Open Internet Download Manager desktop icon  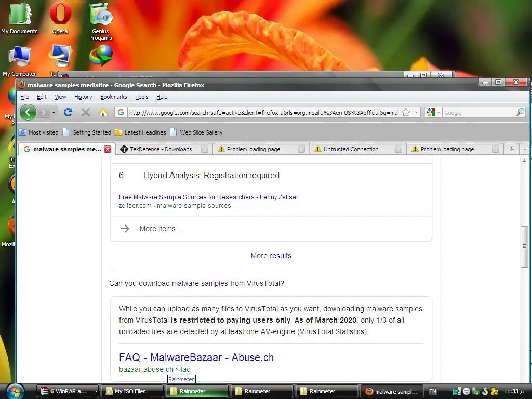[x=100, y=56]
